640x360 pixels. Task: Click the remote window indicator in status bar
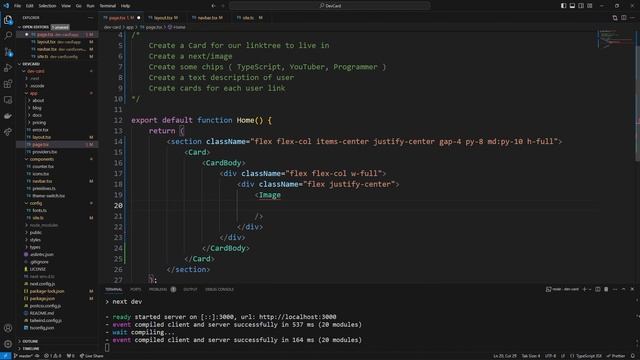[x=5, y=356]
